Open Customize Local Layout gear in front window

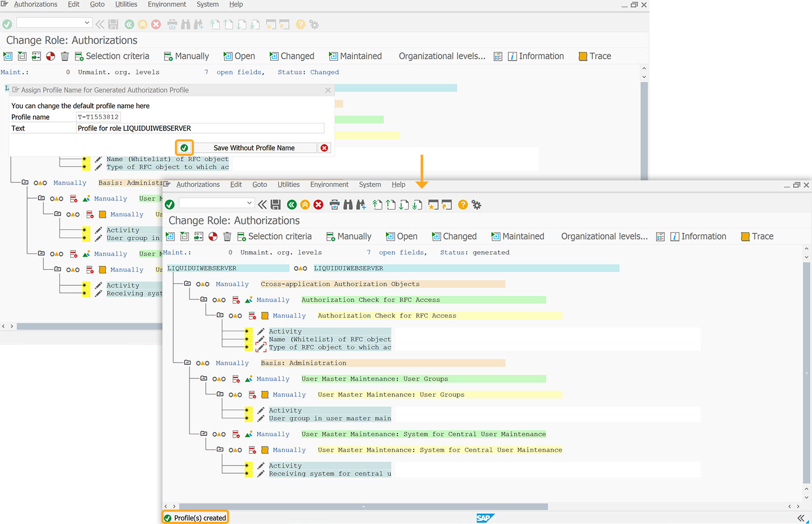[x=476, y=205]
